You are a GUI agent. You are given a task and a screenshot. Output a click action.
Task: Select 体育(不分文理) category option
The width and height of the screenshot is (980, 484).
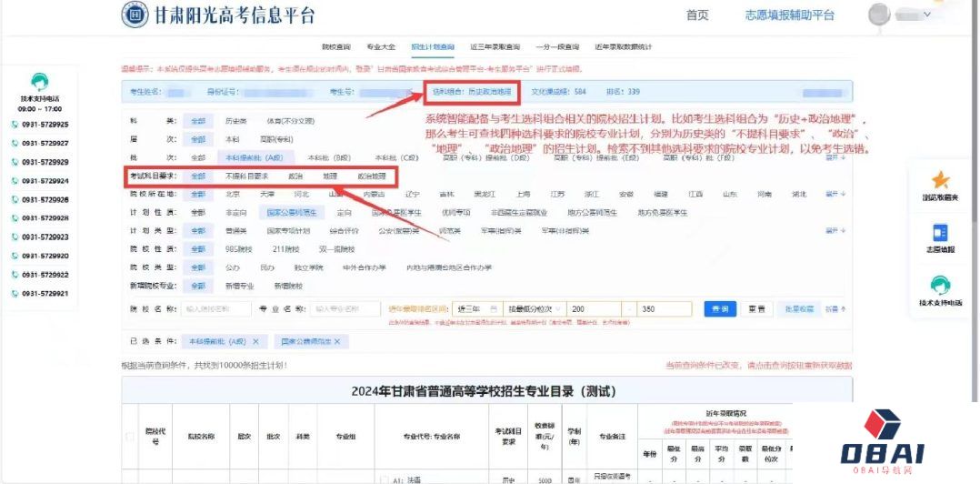291,121
